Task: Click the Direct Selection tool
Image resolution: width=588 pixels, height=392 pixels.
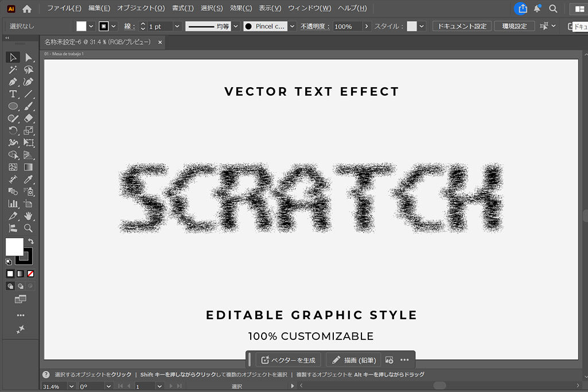Action: tap(28, 57)
